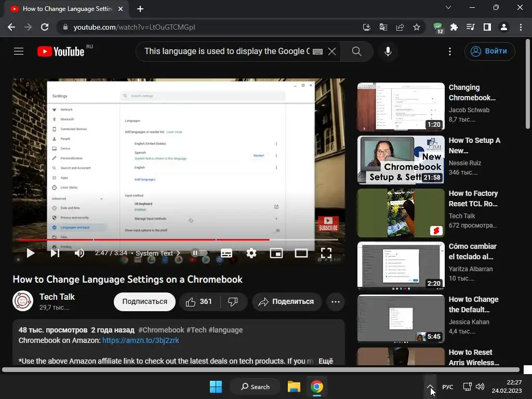Viewport: 532px width, 399px height.
Task: Switch to theater mode
Action: (301, 253)
